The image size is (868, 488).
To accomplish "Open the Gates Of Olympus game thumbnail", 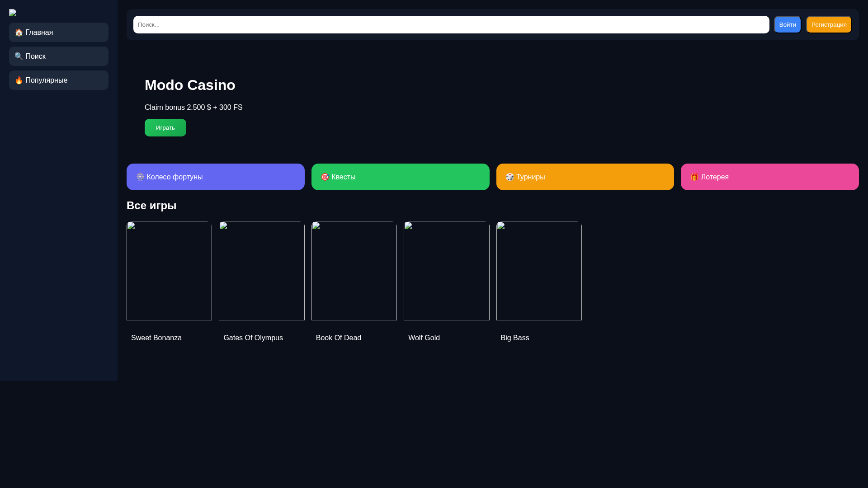I will (262, 270).
